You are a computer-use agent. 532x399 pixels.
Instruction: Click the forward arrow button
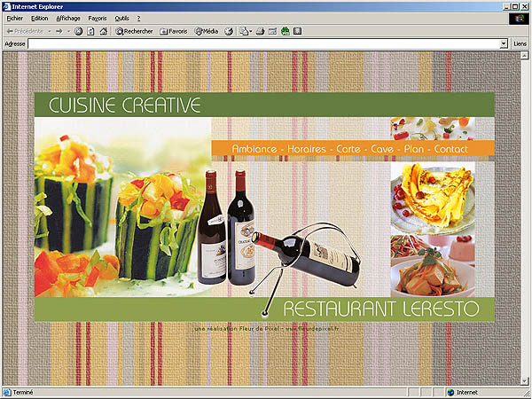pyautogui.click(x=59, y=31)
